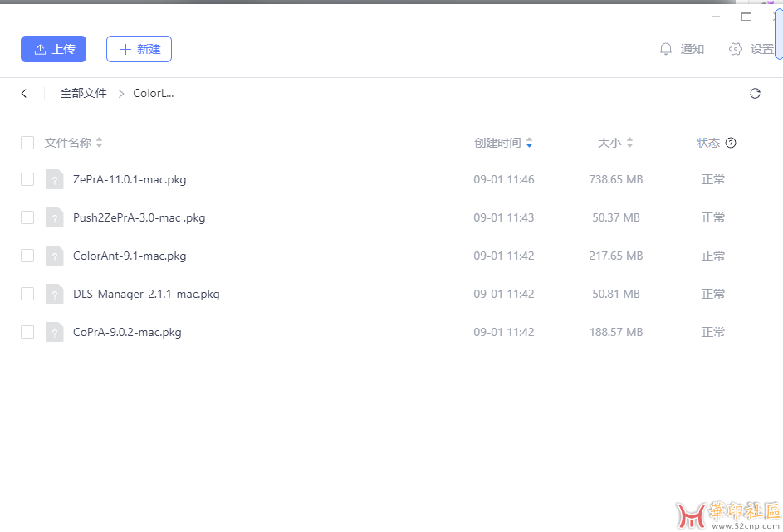The height and width of the screenshot is (532, 783).
Task: Click the 09-01 11:43 creation time
Action: 504,217
